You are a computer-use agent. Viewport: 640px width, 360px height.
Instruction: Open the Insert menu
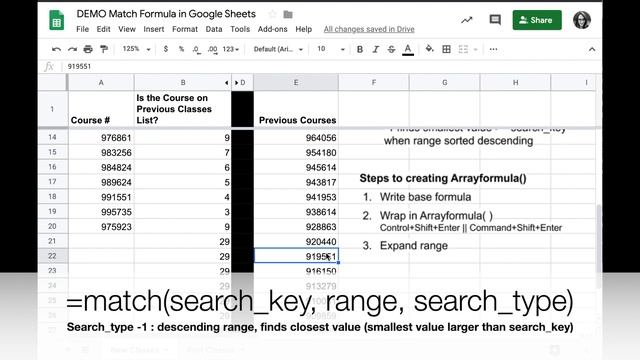[x=154, y=29]
